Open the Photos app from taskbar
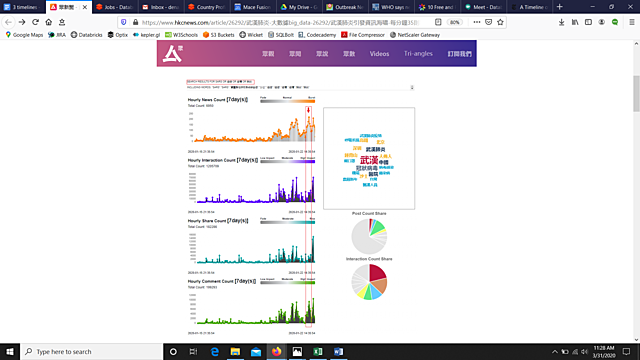Image resolution: width=640 pixels, height=360 pixels. click(297, 351)
